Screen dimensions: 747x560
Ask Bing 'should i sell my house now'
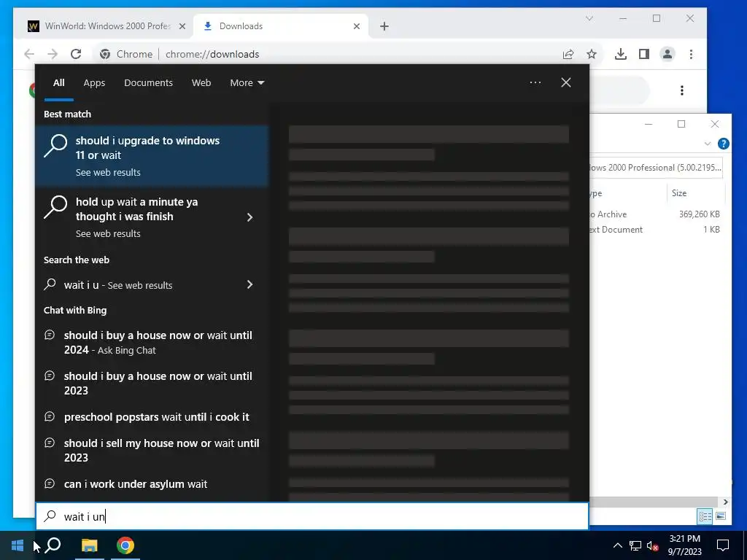click(x=152, y=450)
